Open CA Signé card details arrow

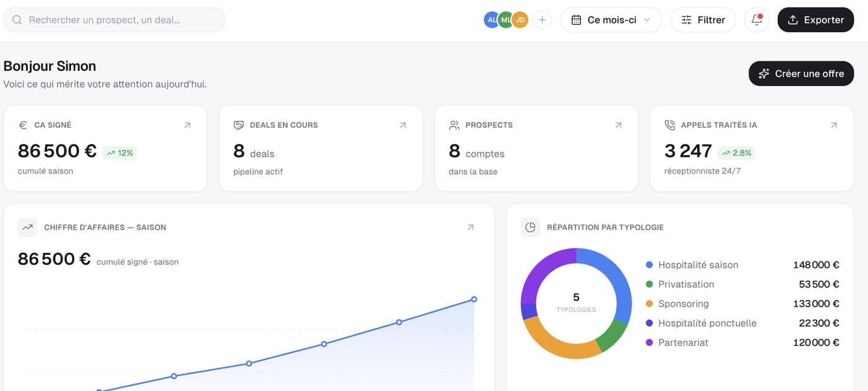pyautogui.click(x=187, y=125)
